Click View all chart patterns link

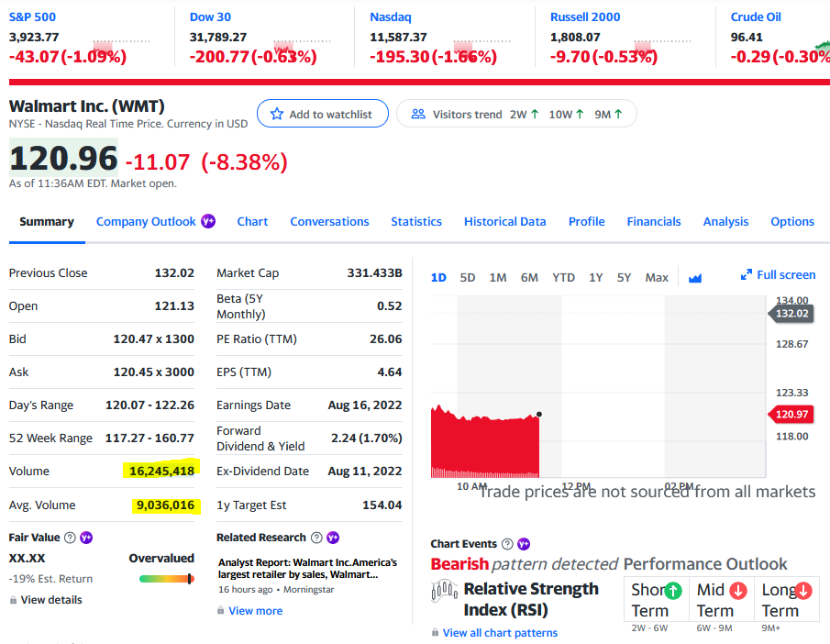click(500, 632)
